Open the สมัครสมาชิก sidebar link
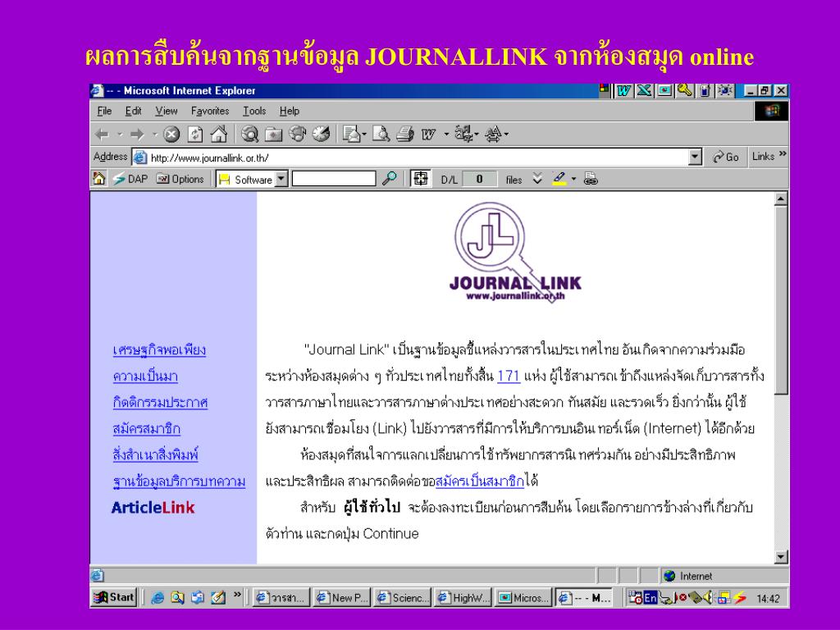This screenshot has width=840, height=630. point(146,429)
